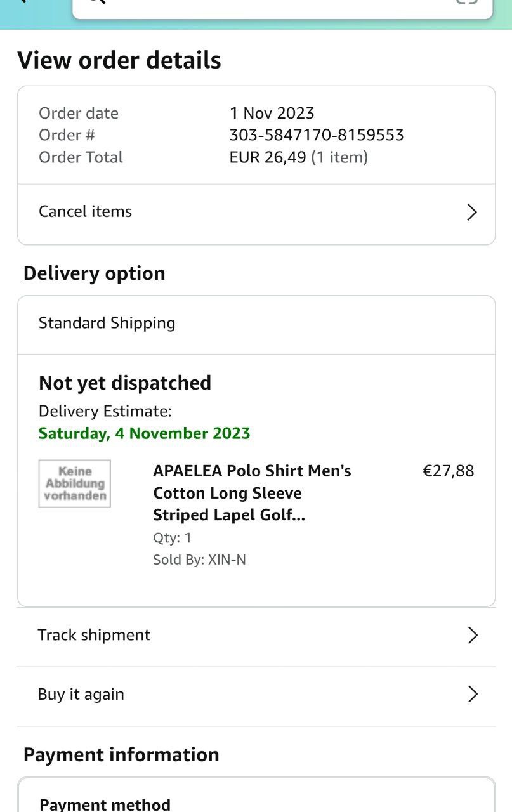This screenshot has height=812, width=512.
Task: Tap the order number 303-5847170-8159553
Action: click(x=317, y=135)
